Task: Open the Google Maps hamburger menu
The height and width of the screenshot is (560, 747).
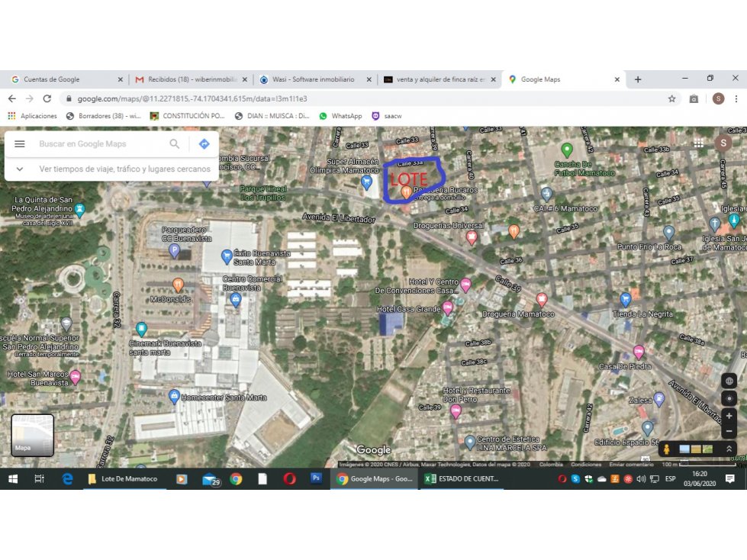Action: click(x=20, y=143)
